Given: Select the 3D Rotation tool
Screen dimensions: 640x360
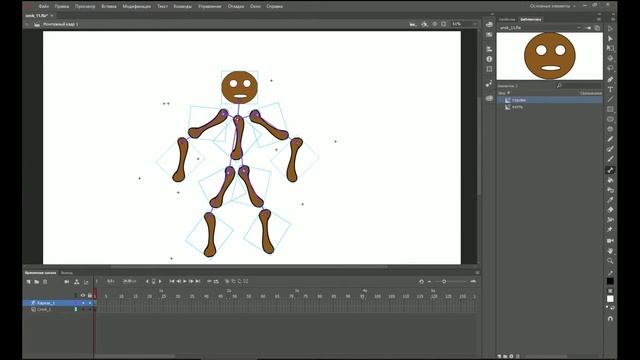Looking at the screenshot, I should click(610, 58).
